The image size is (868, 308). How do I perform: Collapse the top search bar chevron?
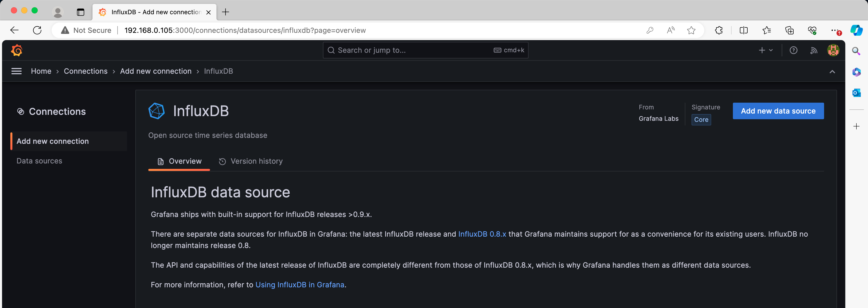pyautogui.click(x=832, y=72)
